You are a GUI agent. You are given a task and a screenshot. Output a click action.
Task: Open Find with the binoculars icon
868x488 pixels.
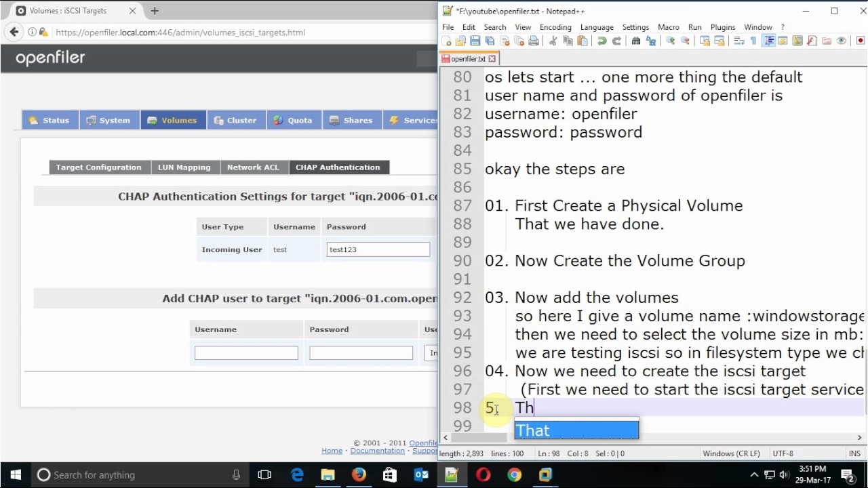(x=636, y=41)
